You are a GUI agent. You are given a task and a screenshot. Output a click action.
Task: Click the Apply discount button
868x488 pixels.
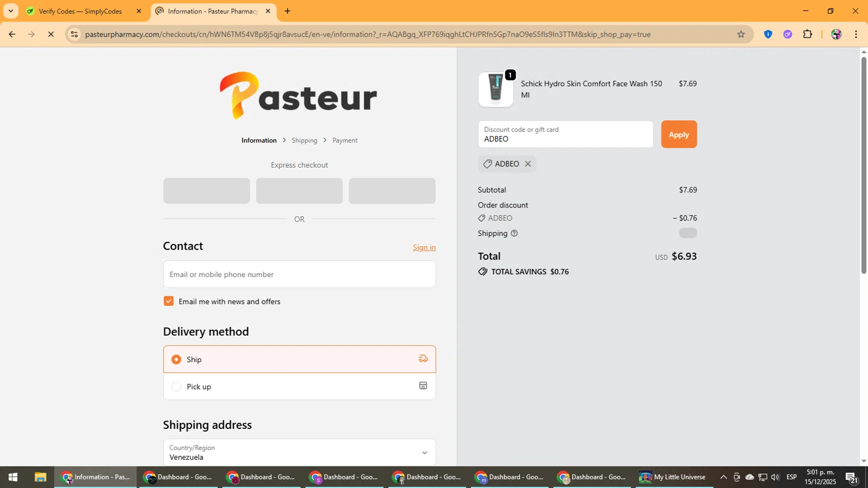[679, 134]
